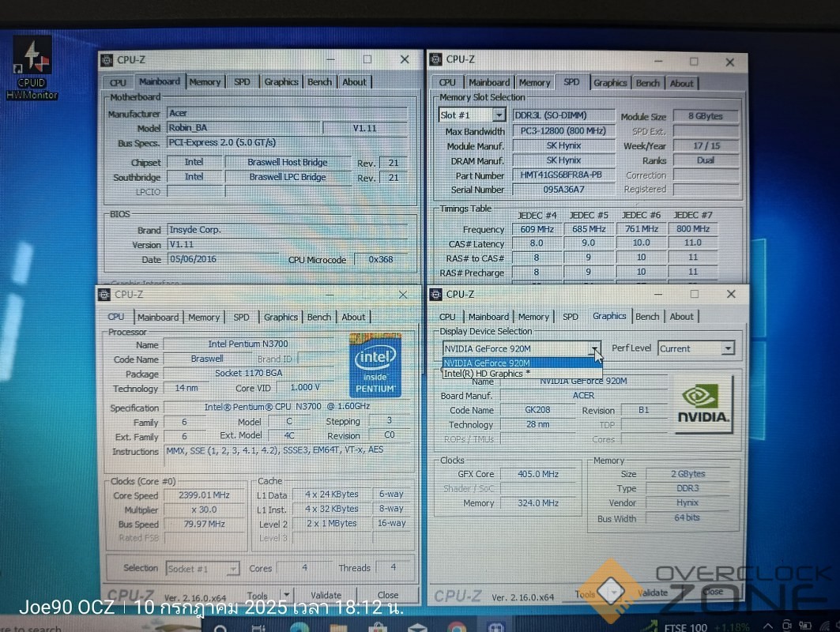Open Microsoft Edge from the taskbar
840x632 pixels.
(299, 626)
